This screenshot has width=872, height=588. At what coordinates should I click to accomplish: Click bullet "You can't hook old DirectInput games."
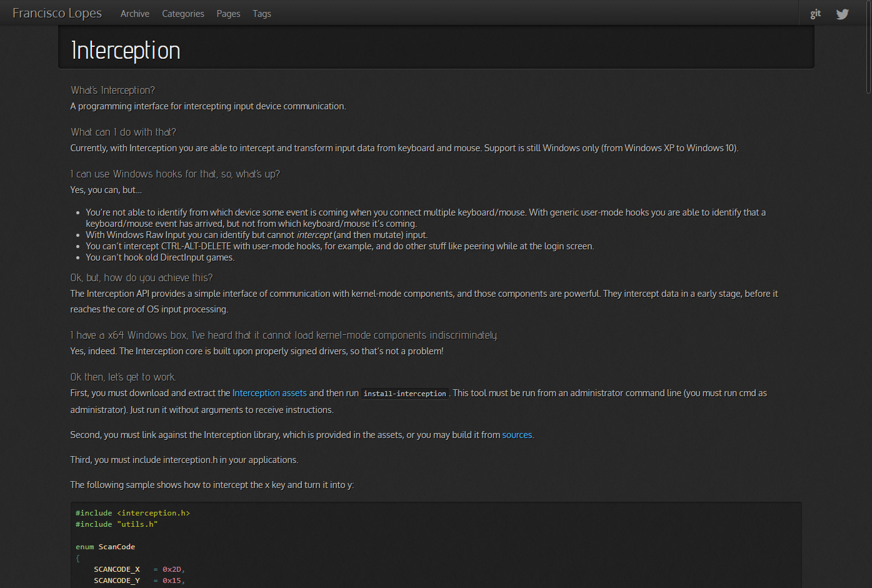(x=160, y=257)
